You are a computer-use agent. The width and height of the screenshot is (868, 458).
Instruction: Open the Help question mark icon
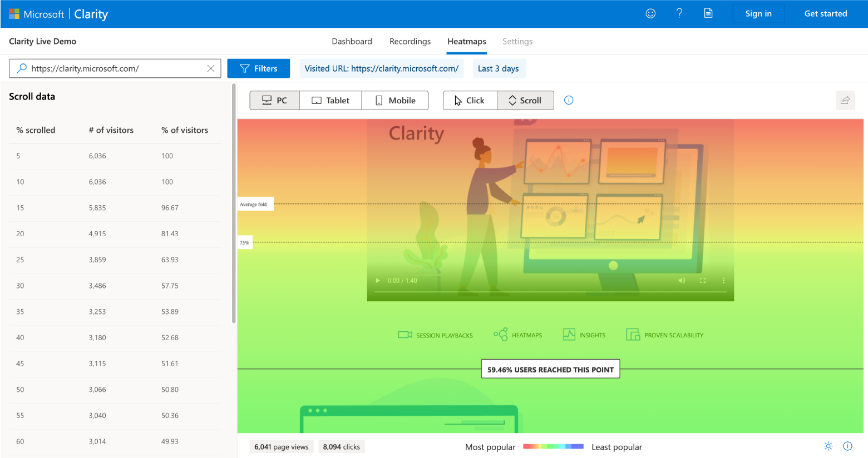(679, 13)
